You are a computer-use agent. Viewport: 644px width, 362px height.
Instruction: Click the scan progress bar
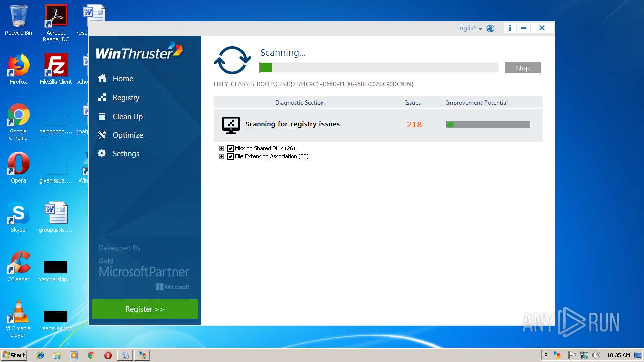coord(379,67)
